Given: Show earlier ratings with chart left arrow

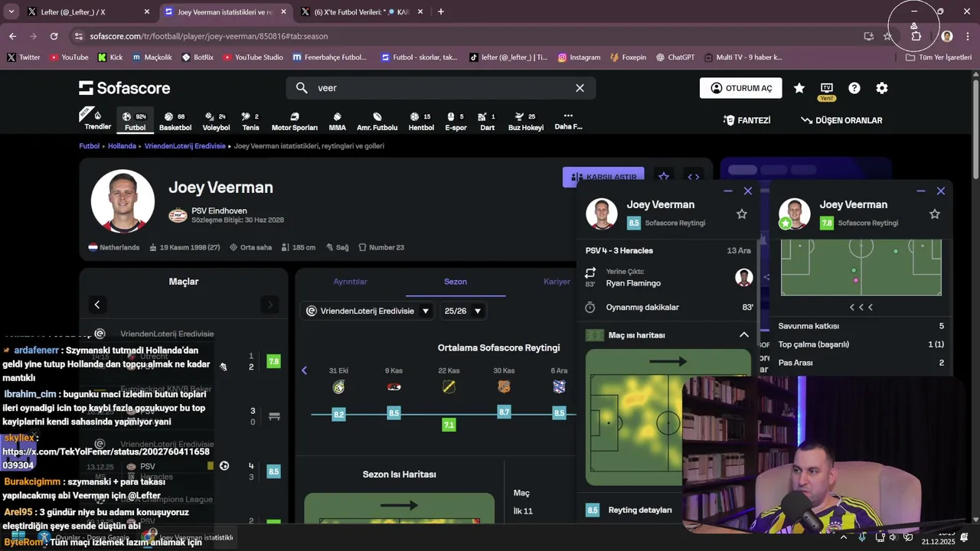Looking at the screenshot, I should point(304,370).
